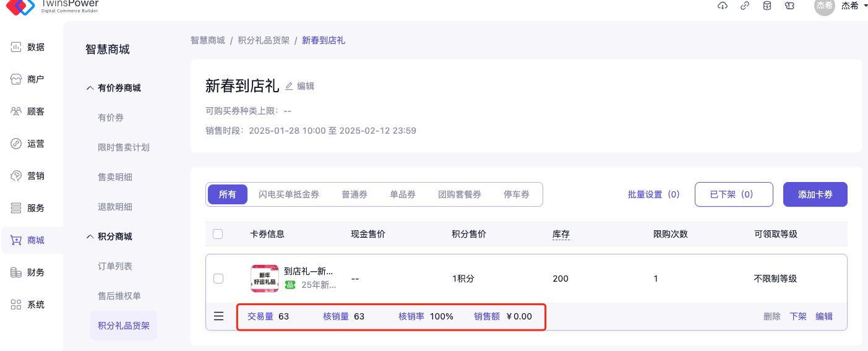Viewport: 868px width, 351px height.
Task: Click the chain link icon in header
Action: (745, 6)
